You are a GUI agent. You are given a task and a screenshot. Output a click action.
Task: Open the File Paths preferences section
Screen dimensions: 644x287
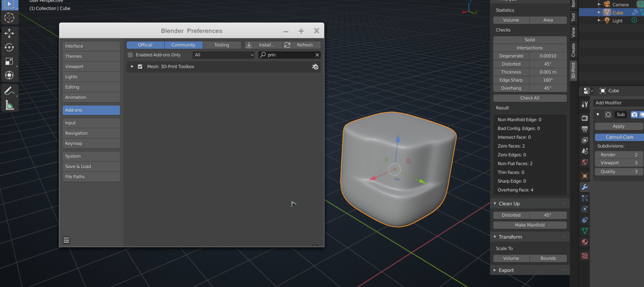pyautogui.click(x=91, y=177)
